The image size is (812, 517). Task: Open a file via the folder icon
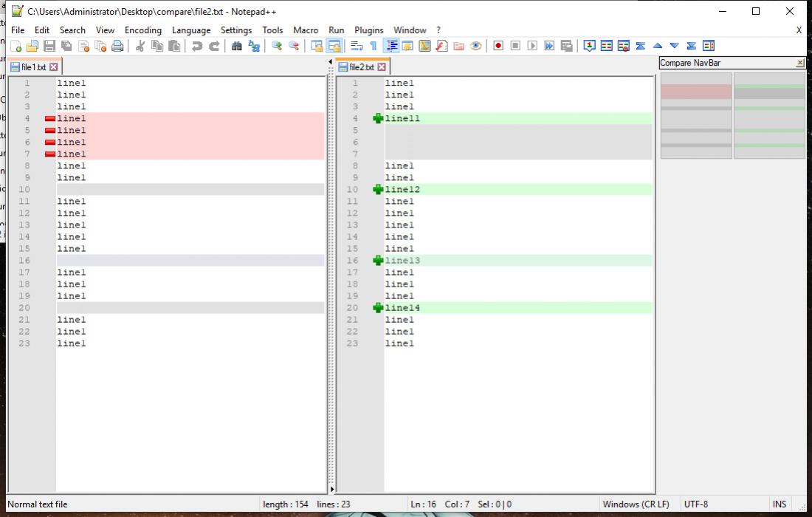pyautogui.click(x=32, y=46)
